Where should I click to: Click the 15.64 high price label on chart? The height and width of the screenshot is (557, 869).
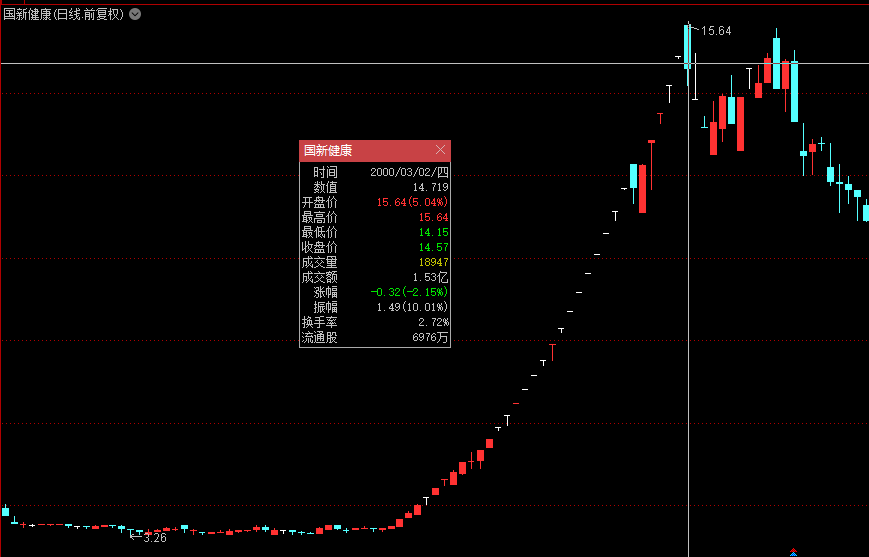pos(716,31)
